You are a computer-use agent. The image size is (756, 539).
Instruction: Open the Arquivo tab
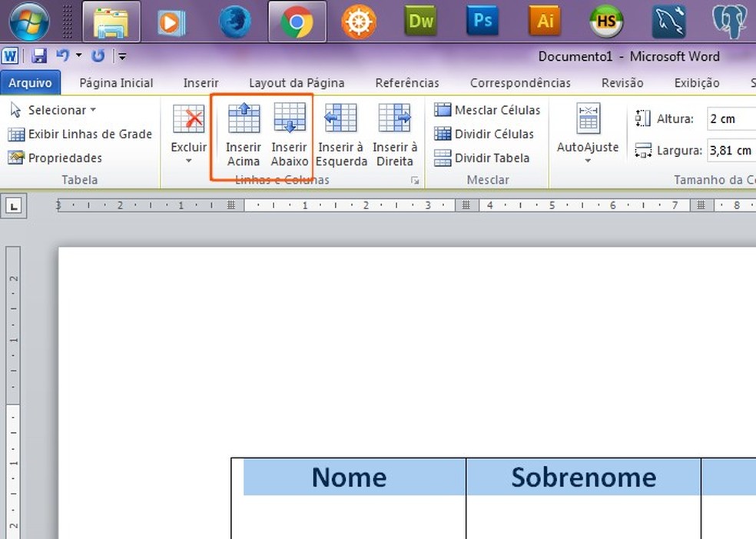[x=31, y=82]
